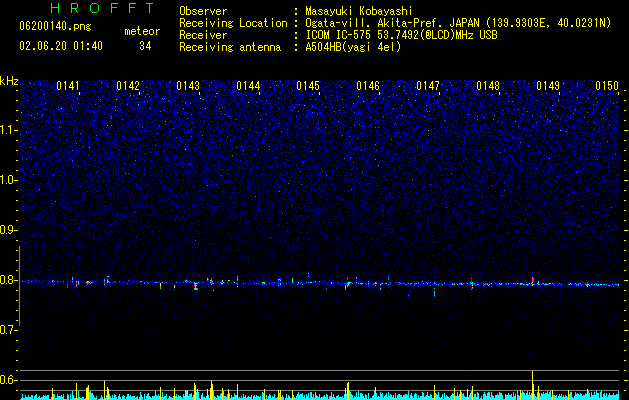This screenshot has height=400, width=629.
Task: Click the Receiver ICOM IC-575 line
Action: pos(401,35)
